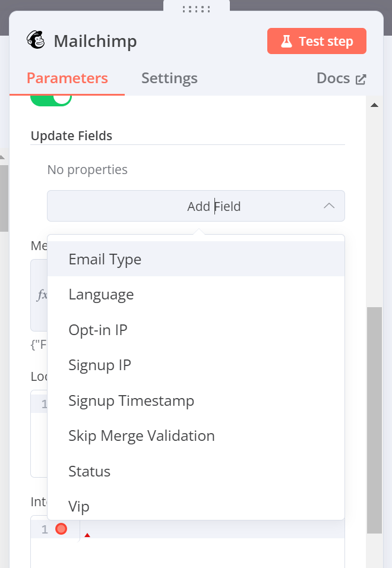Screen dimensions: 392x568
Task: Click the red error circle on line 1
Action: point(61,529)
